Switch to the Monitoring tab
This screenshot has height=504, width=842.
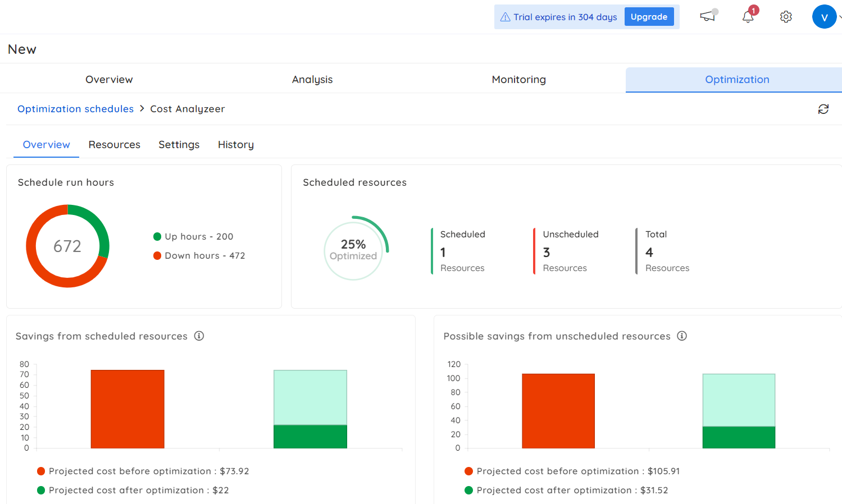(x=518, y=80)
